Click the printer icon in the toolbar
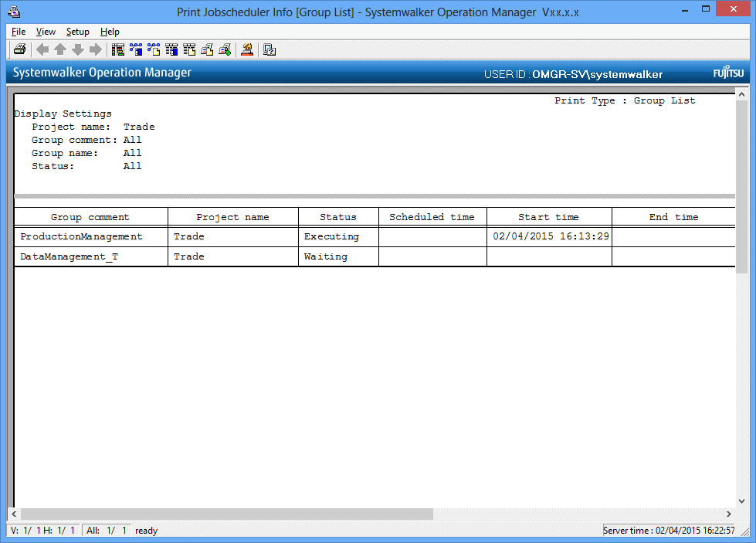Viewport: 756px width, 543px height. (19, 49)
